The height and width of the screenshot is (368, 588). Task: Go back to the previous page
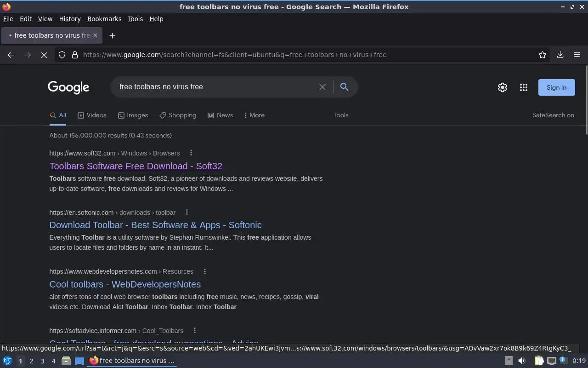click(x=11, y=55)
